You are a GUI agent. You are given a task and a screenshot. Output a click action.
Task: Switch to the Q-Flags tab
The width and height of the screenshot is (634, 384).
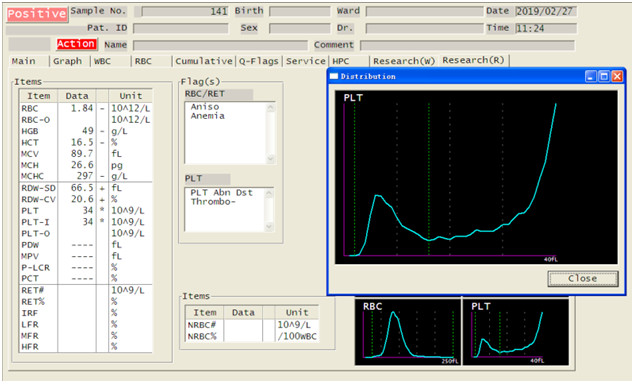(259, 61)
